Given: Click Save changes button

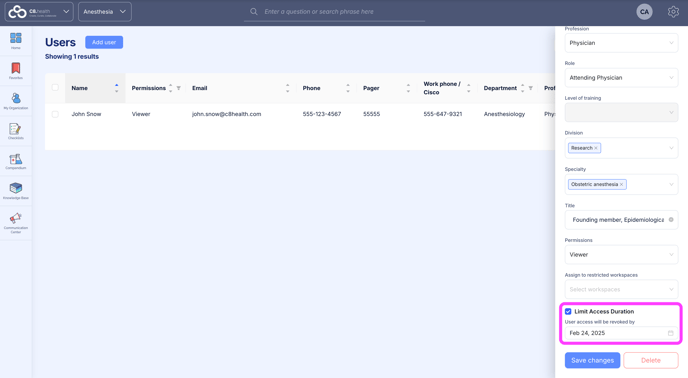Looking at the screenshot, I should (592, 360).
